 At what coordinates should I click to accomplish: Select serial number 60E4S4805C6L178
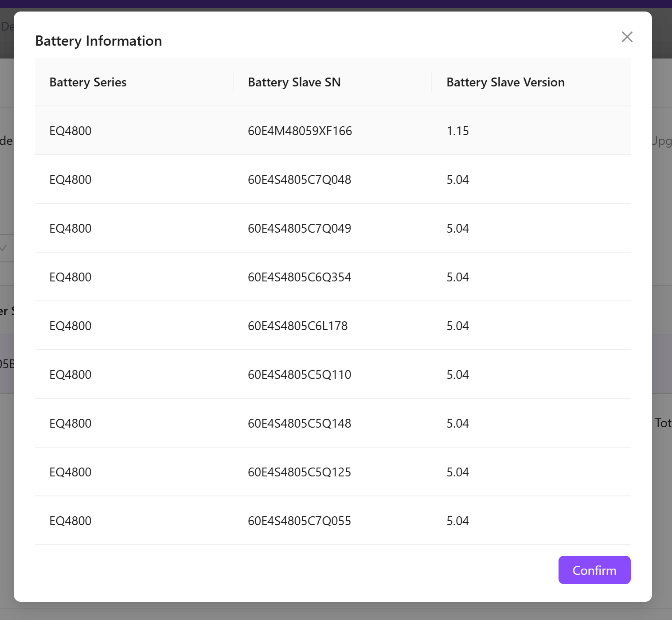point(297,326)
